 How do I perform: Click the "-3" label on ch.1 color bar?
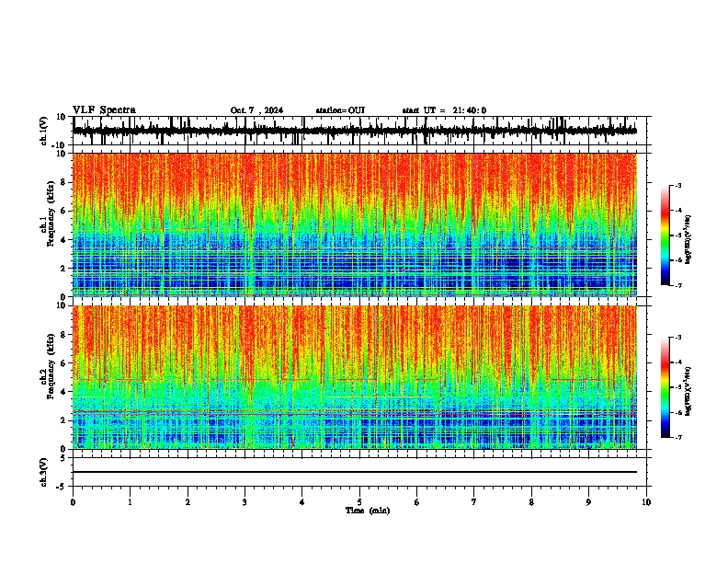[678, 185]
